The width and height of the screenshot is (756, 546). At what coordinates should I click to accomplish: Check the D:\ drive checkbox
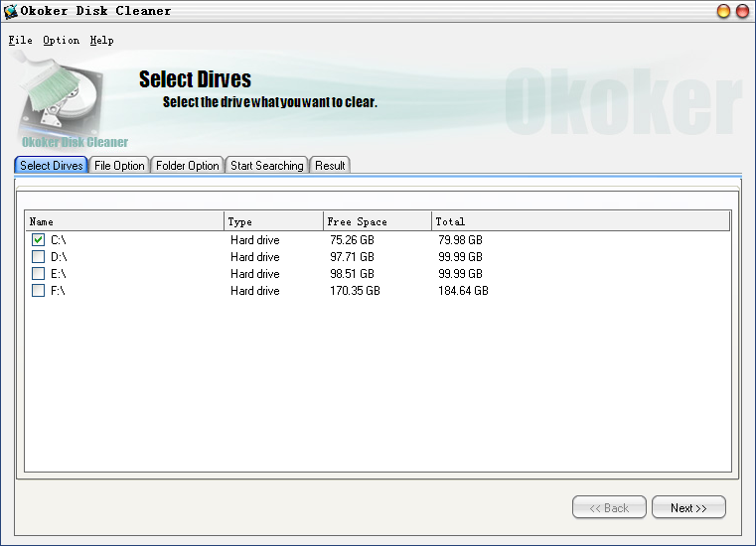(38, 257)
